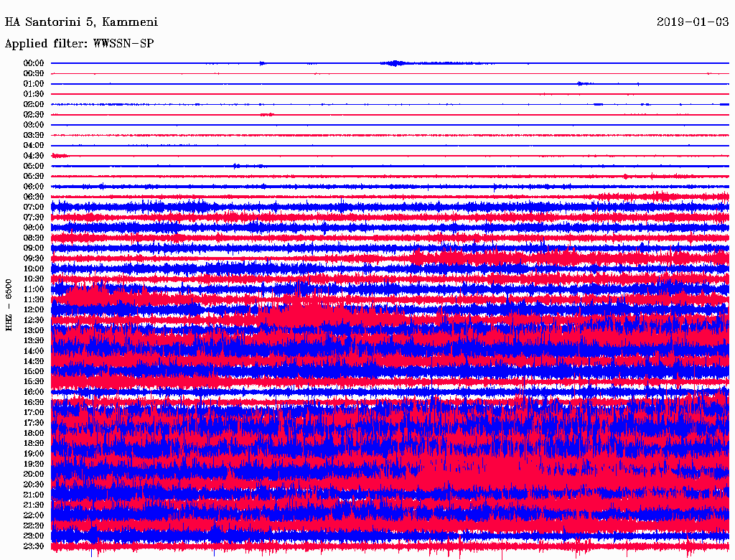Click the 18:00 time label
The image size is (735, 560).
(x=34, y=434)
